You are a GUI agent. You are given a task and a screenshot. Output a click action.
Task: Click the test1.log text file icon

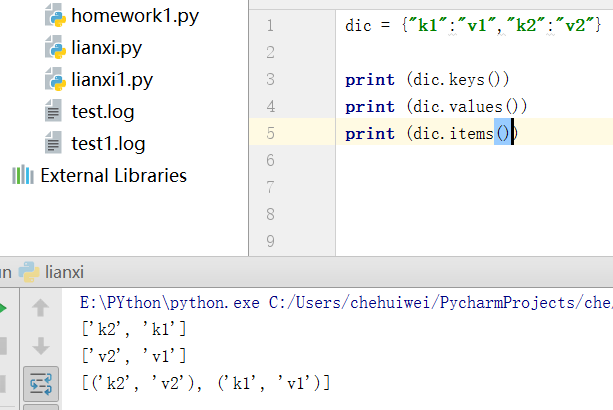click(53, 143)
